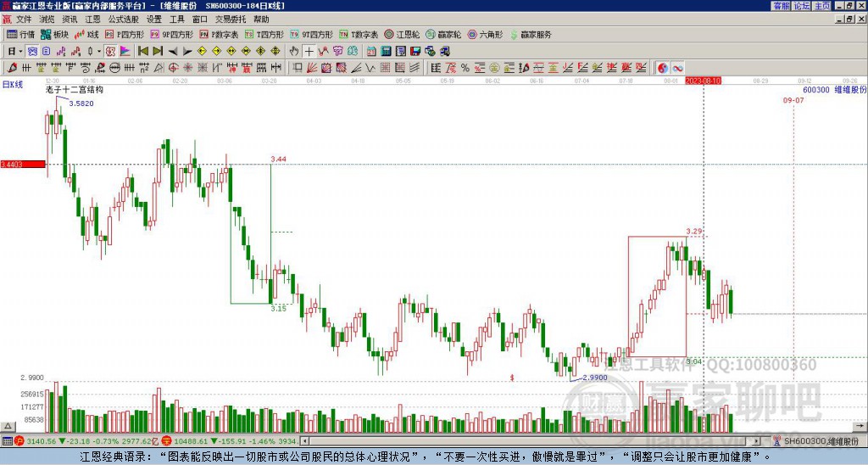This screenshot has height=465, width=868.
Task: Select the hand pan tool
Action: [x=294, y=52]
